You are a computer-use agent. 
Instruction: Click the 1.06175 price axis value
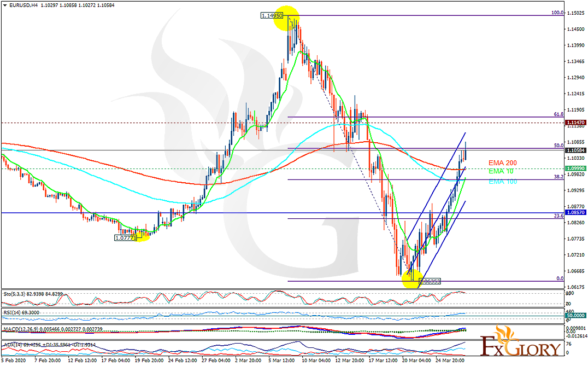575,287
